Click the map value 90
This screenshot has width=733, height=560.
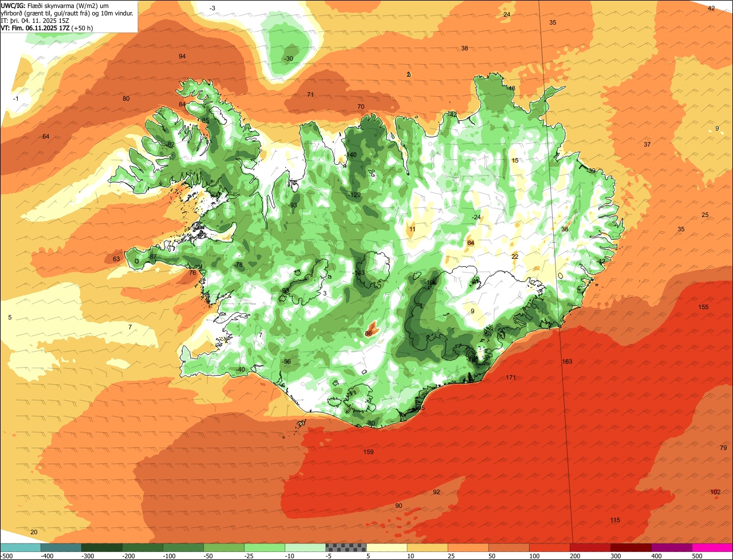[x=399, y=506]
